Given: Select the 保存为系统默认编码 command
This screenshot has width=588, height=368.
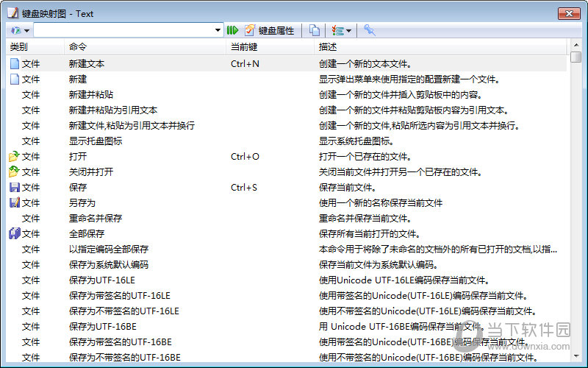Looking at the screenshot, I should click(109, 264).
